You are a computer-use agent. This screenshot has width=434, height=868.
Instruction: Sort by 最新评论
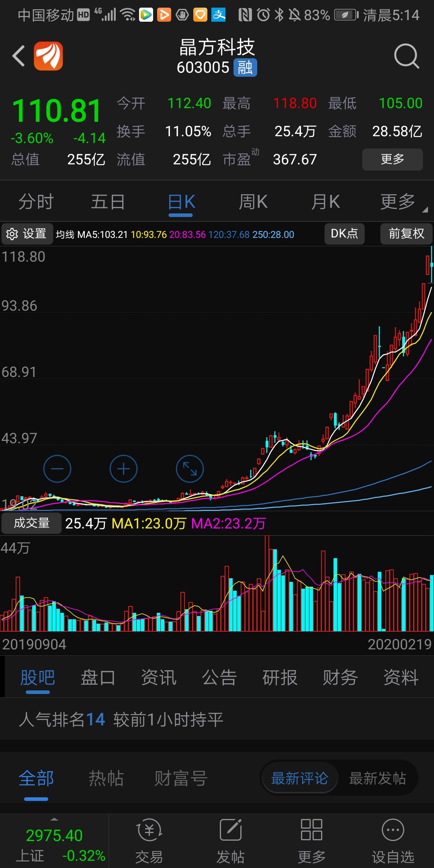[300, 778]
